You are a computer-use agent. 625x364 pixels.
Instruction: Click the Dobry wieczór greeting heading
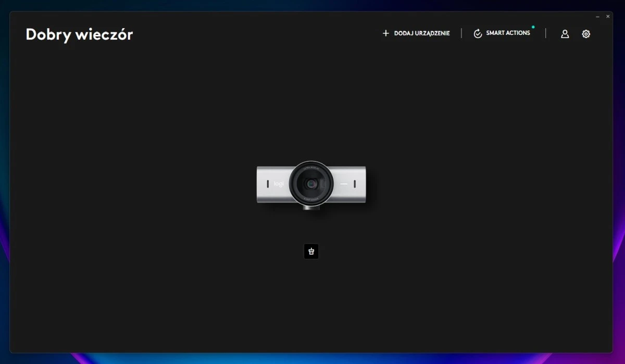point(79,34)
